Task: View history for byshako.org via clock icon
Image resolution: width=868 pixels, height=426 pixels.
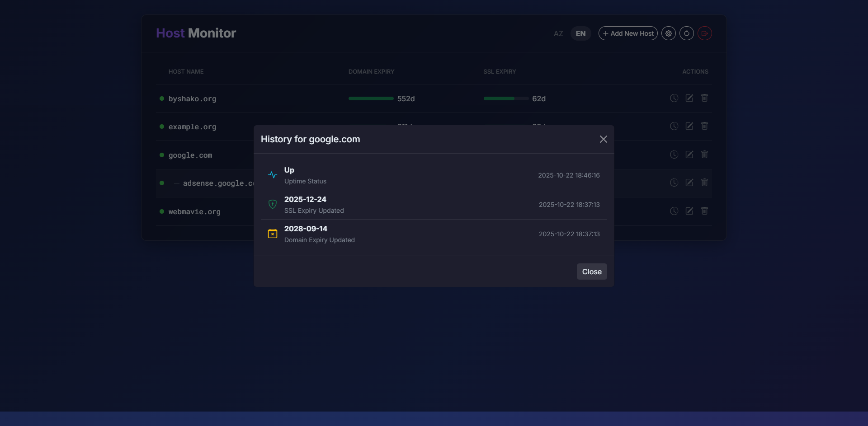Action: 674,98
